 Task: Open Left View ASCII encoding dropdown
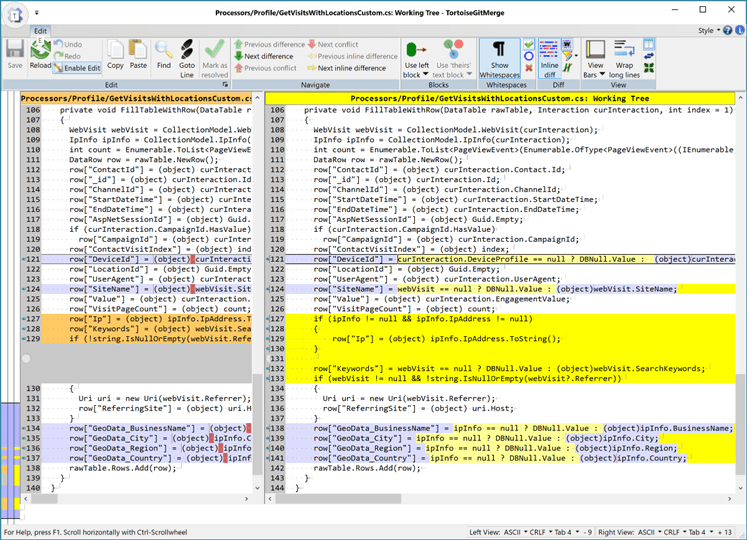point(515,532)
